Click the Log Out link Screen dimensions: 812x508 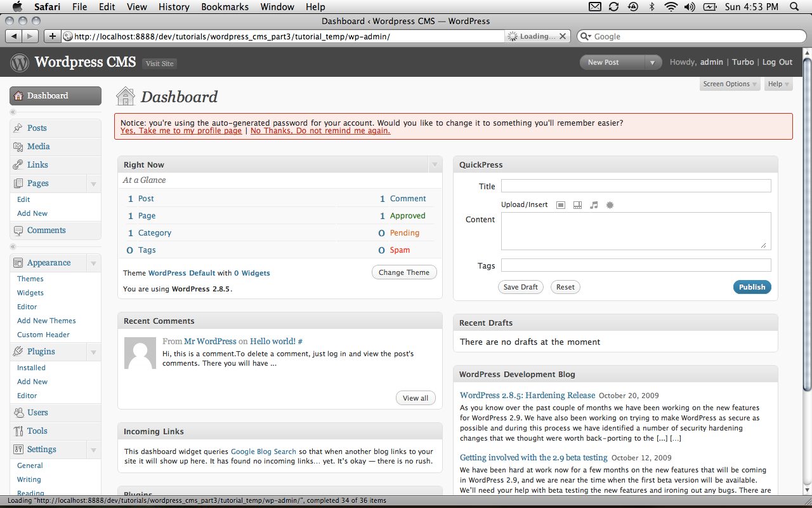[x=777, y=62]
